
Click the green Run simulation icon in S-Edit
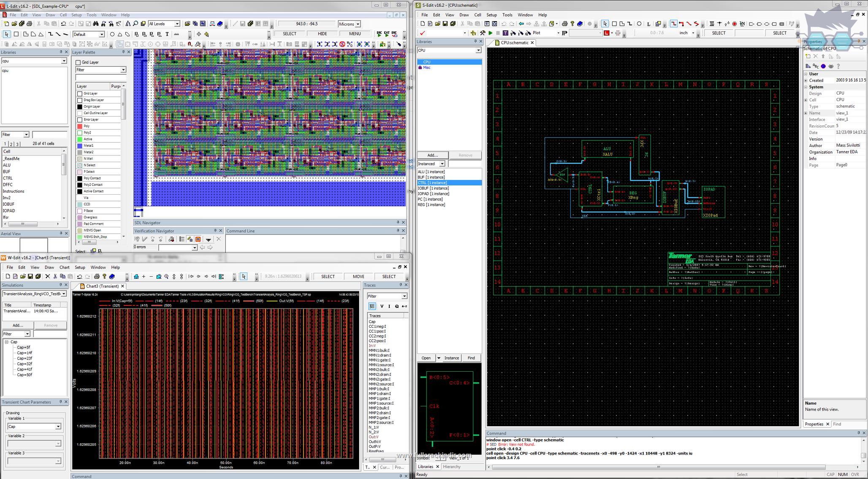(x=490, y=33)
